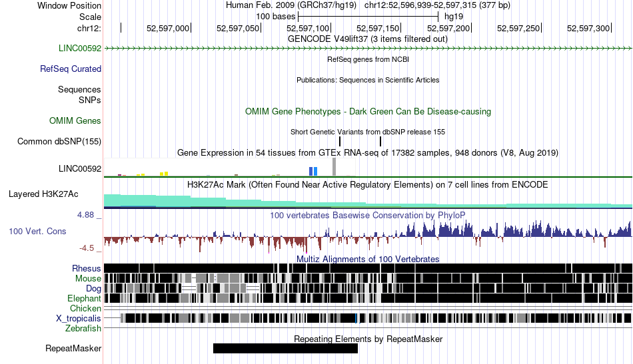Click the GENCODE V49lift37 track title
Image resolution: width=633 pixels, height=364 pixels.
point(368,39)
